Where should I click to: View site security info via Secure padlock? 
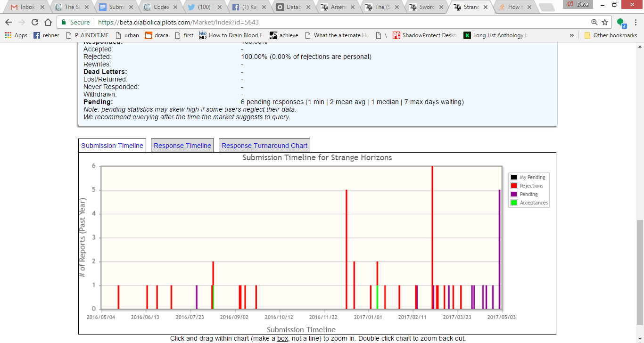75,22
